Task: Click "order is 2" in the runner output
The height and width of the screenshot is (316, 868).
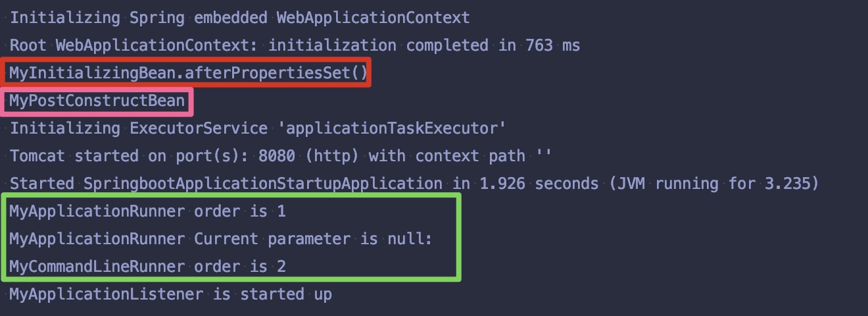Action: click(x=239, y=267)
